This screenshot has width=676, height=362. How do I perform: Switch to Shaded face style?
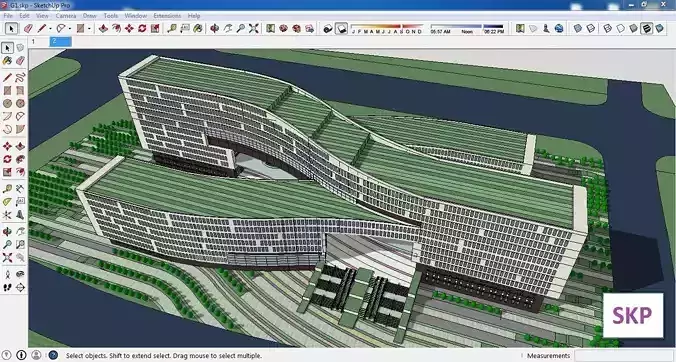tap(633, 28)
